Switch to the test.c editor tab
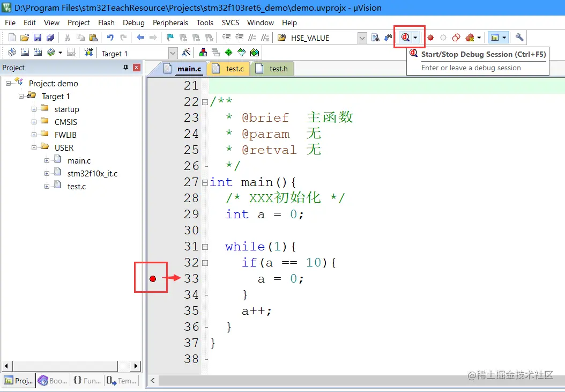This screenshot has height=392, width=565. (x=229, y=69)
